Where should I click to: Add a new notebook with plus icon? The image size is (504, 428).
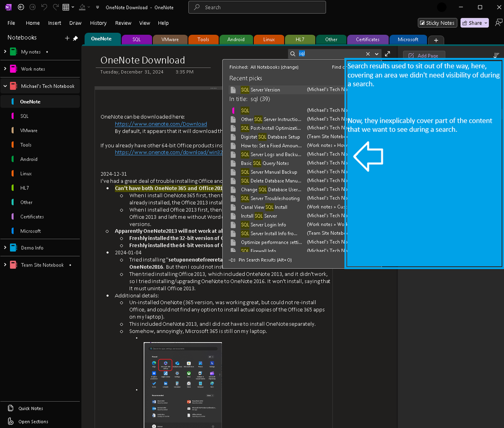coord(67,38)
